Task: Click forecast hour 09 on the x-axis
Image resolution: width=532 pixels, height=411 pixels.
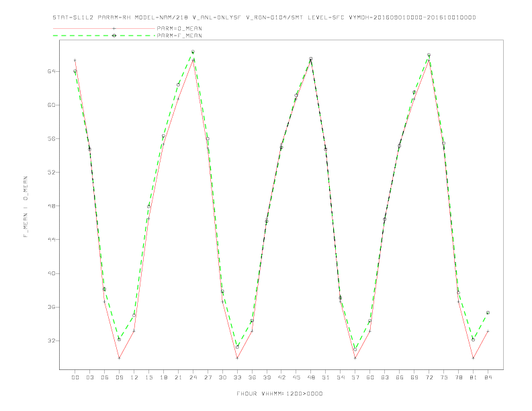Action: point(119,377)
